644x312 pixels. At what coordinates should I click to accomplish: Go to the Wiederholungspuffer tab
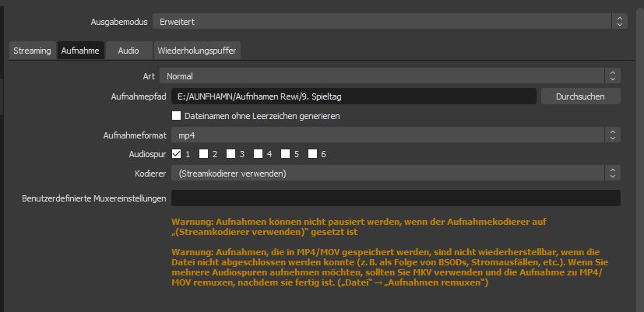195,51
